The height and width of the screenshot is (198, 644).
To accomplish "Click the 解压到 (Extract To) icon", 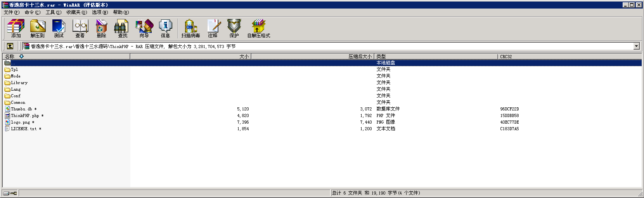I will click(38, 28).
